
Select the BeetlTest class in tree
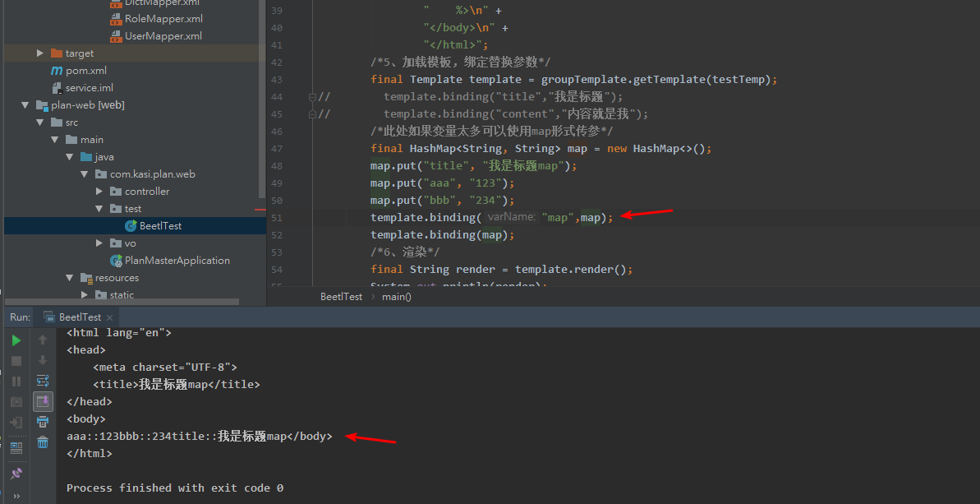[161, 226]
